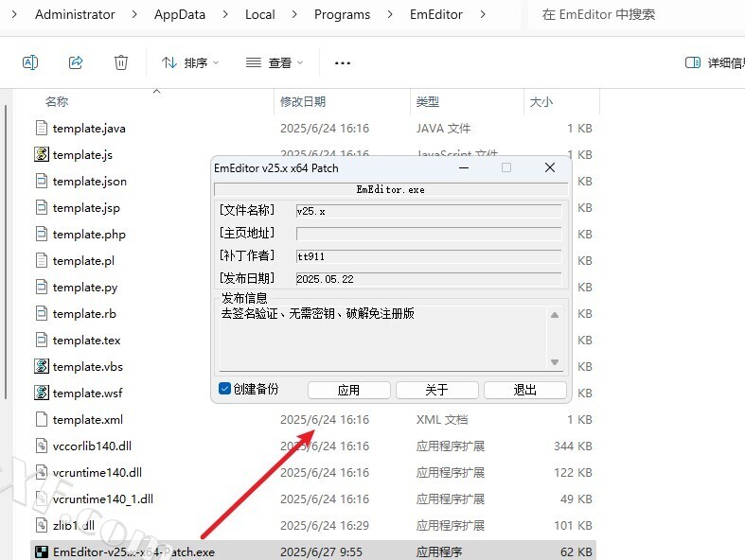Image resolution: width=745 pixels, height=560 pixels.
Task: Click the 2025/6/27 9:55 date cell
Action: pos(321,551)
